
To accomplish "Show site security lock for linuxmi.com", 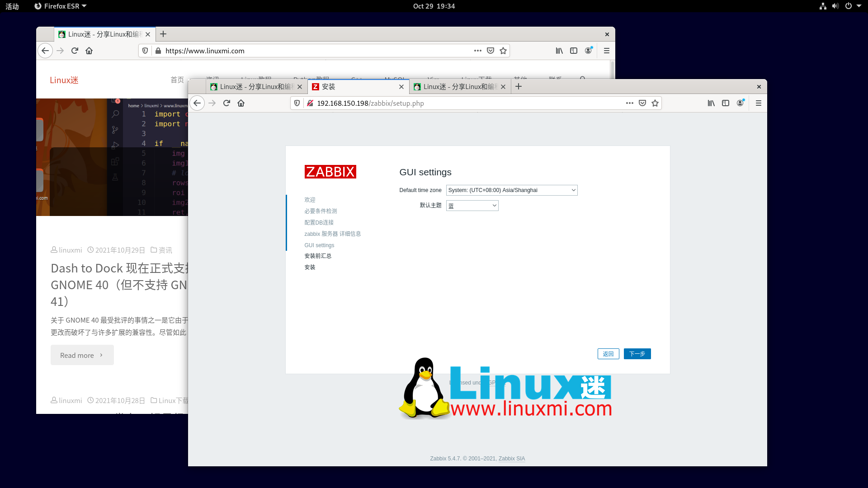I will coord(158,51).
